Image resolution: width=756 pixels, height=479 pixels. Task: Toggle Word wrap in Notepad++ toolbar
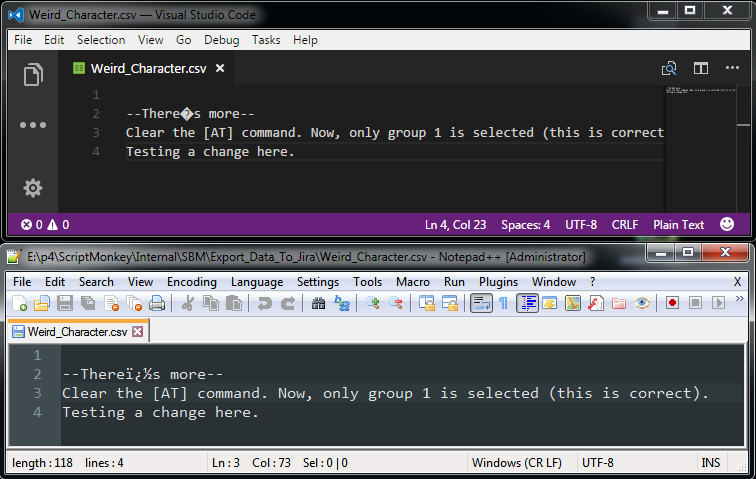coord(481,303)
